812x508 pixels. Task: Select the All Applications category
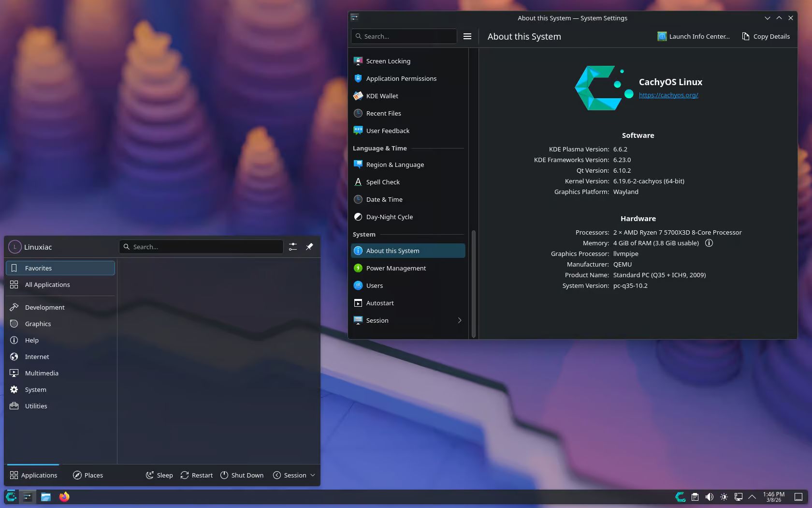point(47,284)
